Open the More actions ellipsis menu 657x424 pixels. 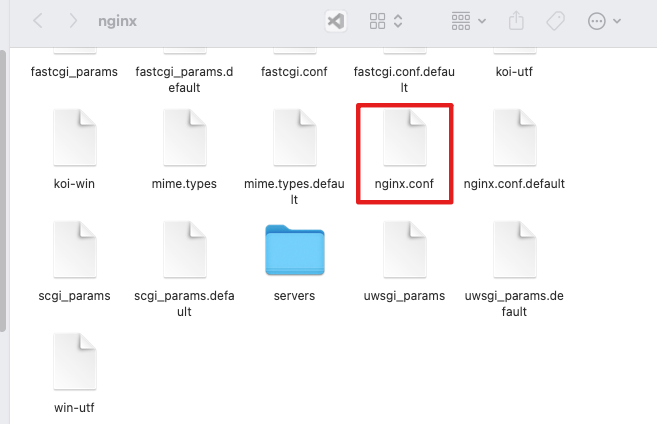pos(597,21)
